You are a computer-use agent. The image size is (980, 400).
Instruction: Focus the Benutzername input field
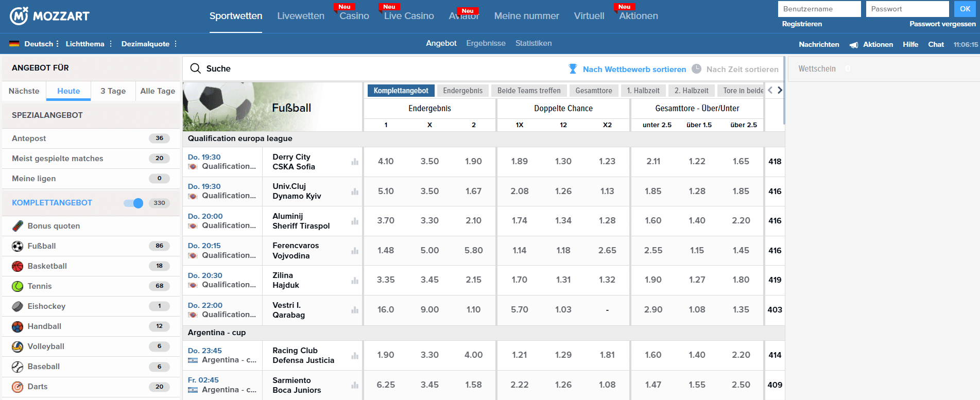coord(819,9)
